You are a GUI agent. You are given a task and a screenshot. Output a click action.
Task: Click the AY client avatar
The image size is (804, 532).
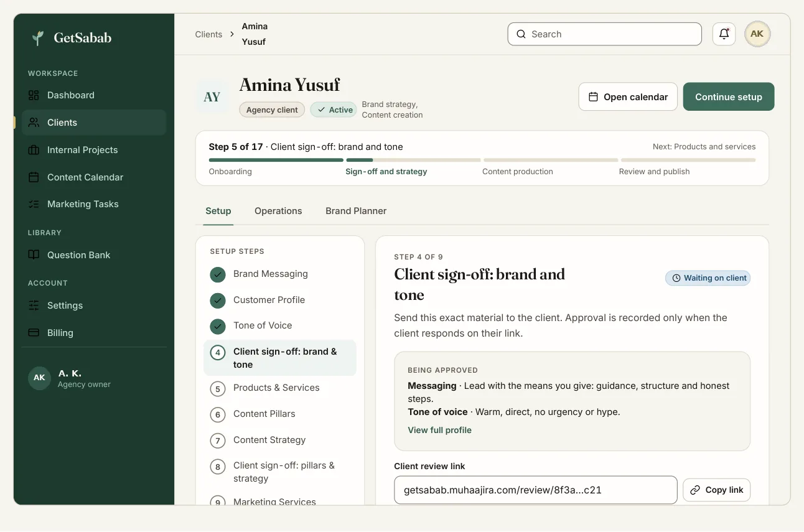212,96
